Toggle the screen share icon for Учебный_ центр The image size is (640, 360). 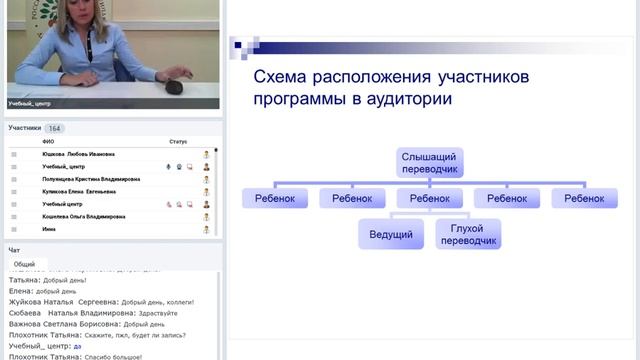click(190, 167)
